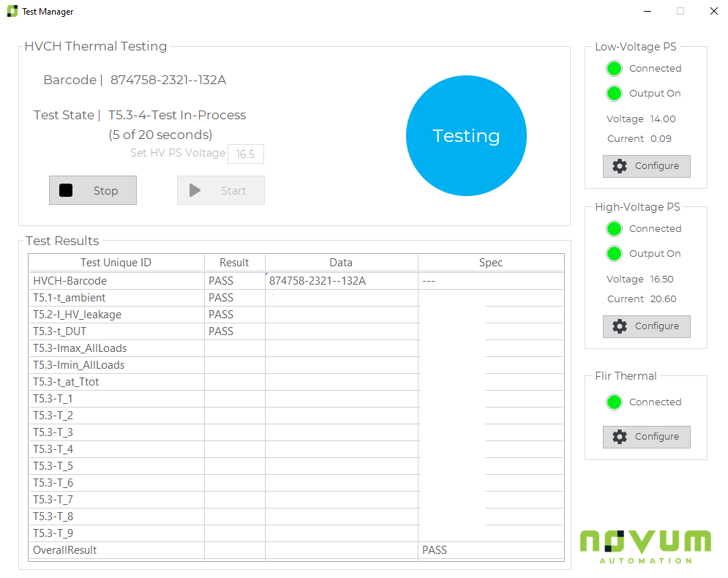Click the blue Testing status circle
The height and width of the screenshot is (578, 728).
click(466, 135)
